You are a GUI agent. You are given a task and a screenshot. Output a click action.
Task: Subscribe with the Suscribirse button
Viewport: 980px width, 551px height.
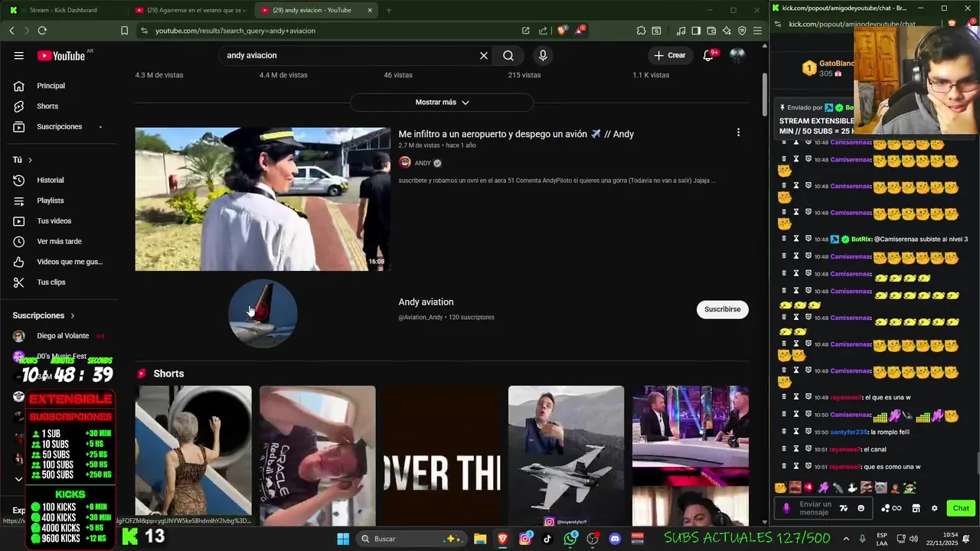[722, 309]
